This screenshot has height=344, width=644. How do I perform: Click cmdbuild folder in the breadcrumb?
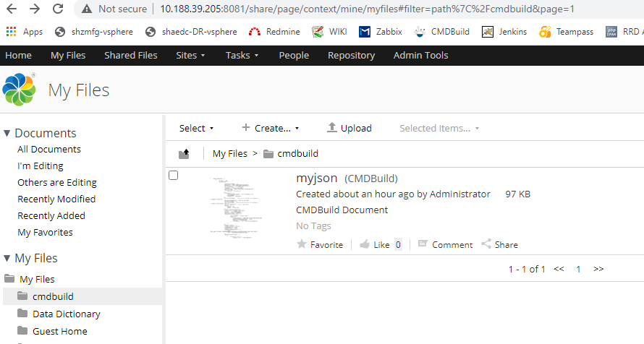pos(291,154)
